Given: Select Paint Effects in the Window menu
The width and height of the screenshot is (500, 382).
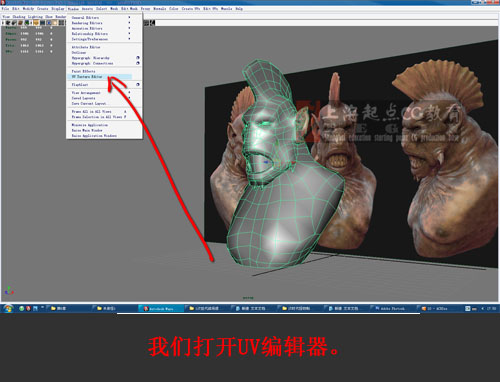Looking at the screenshot, I should (83, 71).
